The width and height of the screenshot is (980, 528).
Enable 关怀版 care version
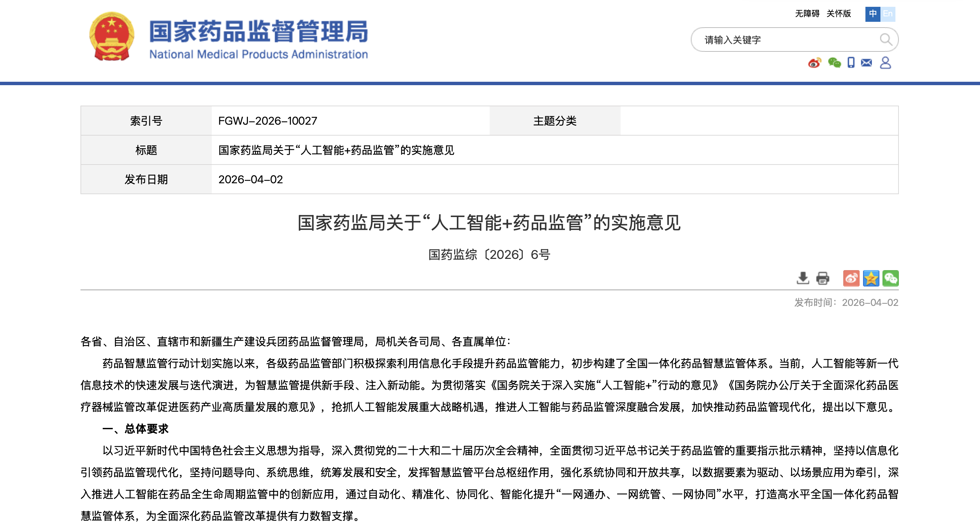(838, 14)
